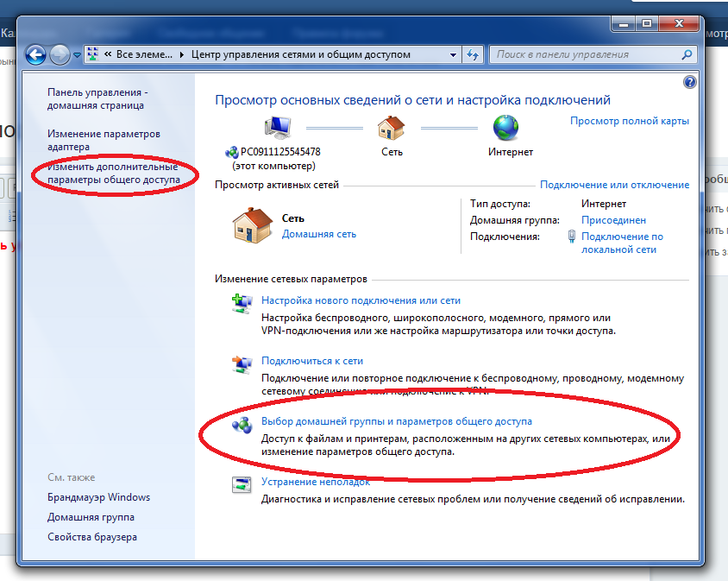The width and height of the screenshot is (728, 581).
Task: Click the large house icon of active network
Action: click(x=252, y=225)
